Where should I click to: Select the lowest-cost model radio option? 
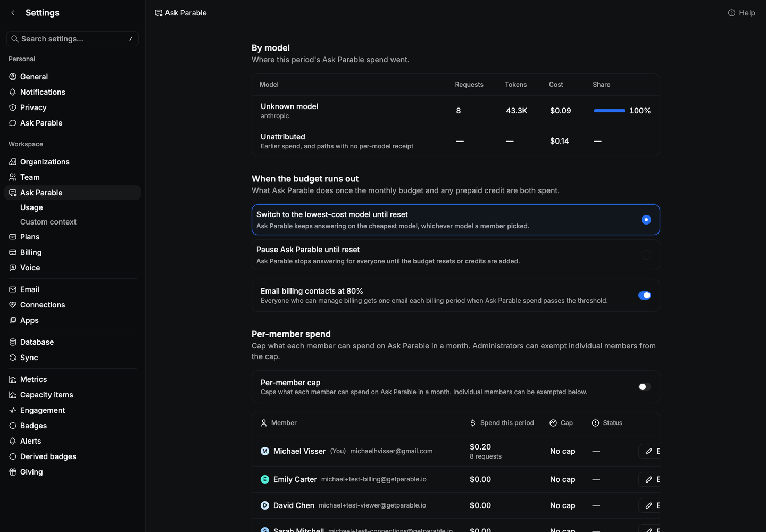tap(646, 220)
